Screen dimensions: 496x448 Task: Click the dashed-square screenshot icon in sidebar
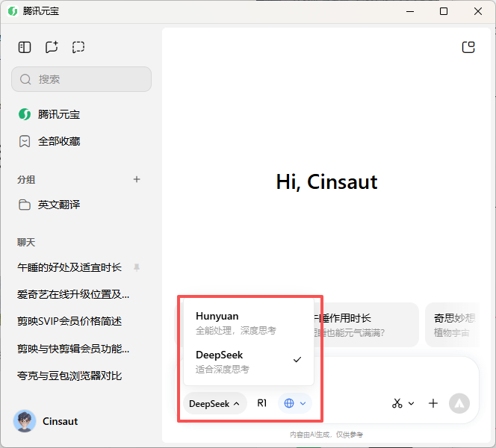[x=78, y=47]
